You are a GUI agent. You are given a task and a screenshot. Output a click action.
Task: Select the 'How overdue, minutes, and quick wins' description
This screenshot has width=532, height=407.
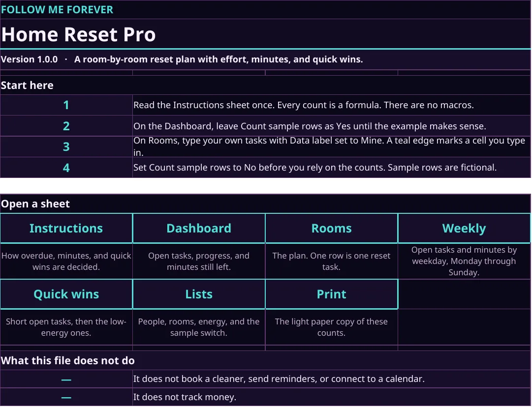[66, 262]
